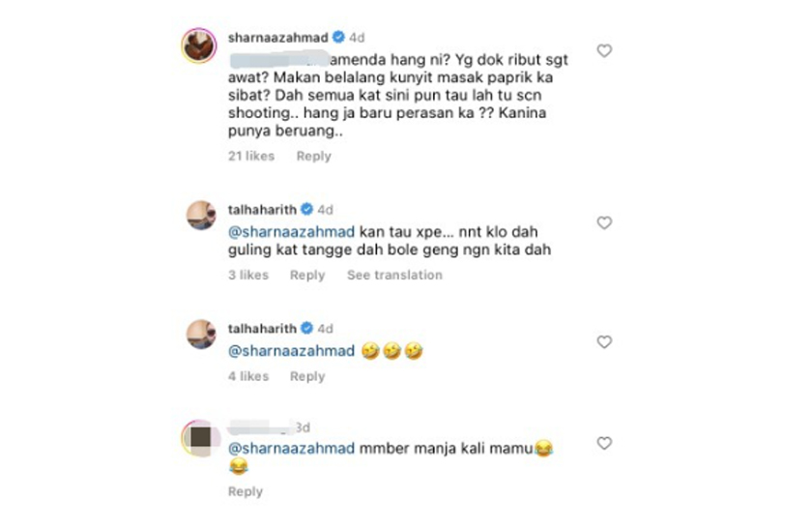Image resolution: width=812 pixels, height=530 pixels.
Task: Like sharnaazahmad's comment with the heart
Action: 604,50
